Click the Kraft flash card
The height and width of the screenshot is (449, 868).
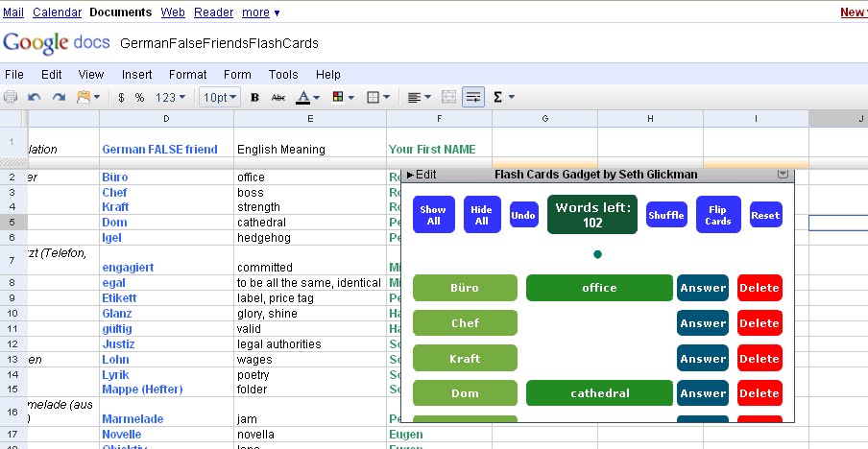point(465,358)
